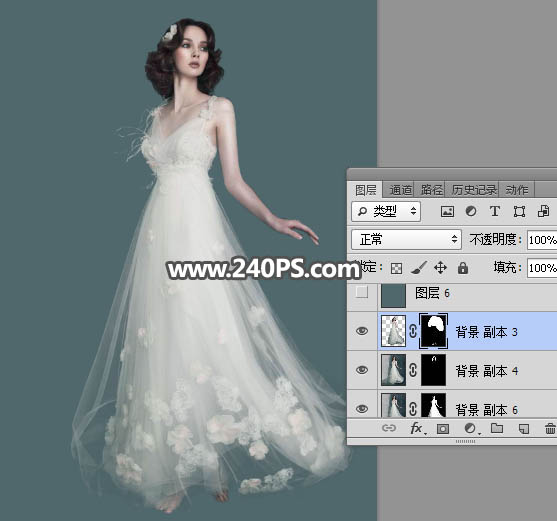Click the 不透明度 opacity value field
The image size is (557, 521).
542,240
